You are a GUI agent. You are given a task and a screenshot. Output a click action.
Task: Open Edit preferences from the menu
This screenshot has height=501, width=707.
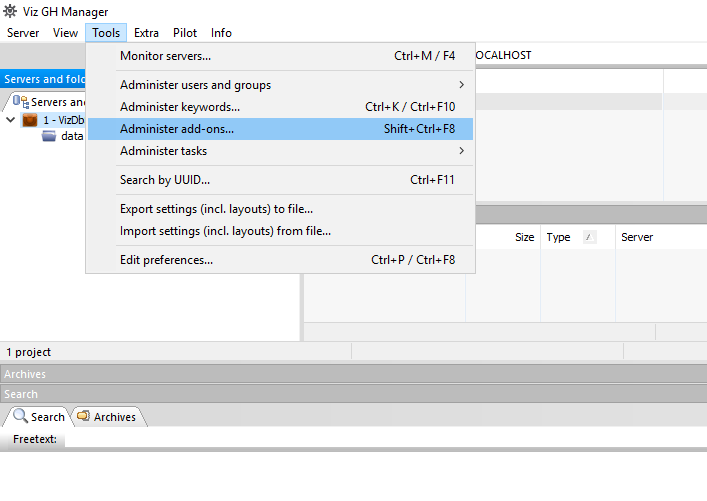[x=166, y=260]
